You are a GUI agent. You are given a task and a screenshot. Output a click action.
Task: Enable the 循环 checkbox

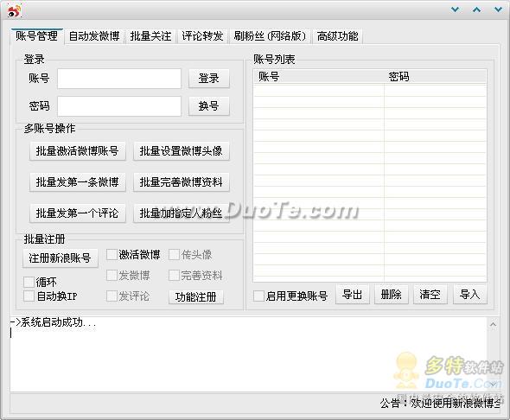click(x=29, y=282)
